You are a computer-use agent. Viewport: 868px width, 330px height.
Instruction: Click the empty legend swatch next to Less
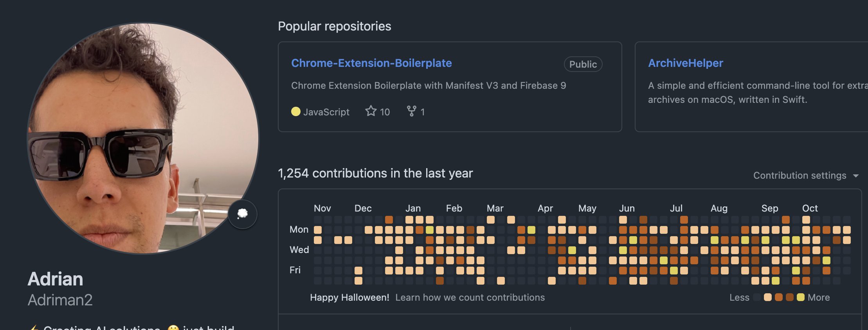click(757, 297)
